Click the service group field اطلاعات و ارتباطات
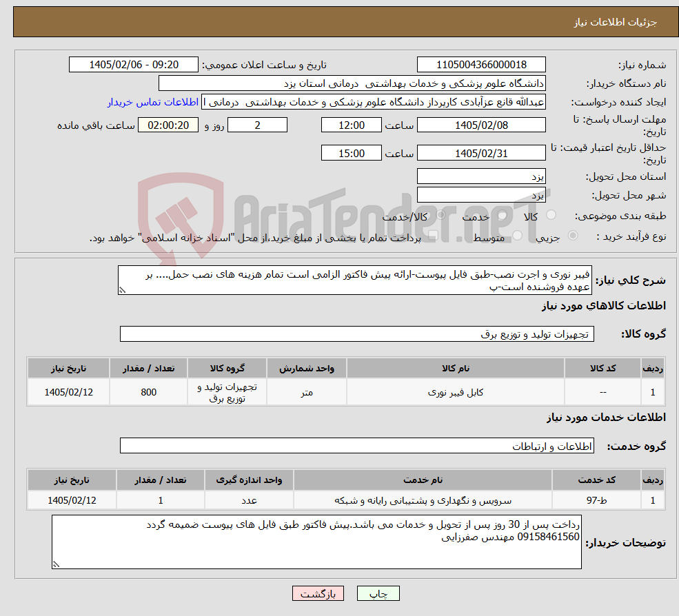This screenshot has height=616, width=679. pos(357,445)
